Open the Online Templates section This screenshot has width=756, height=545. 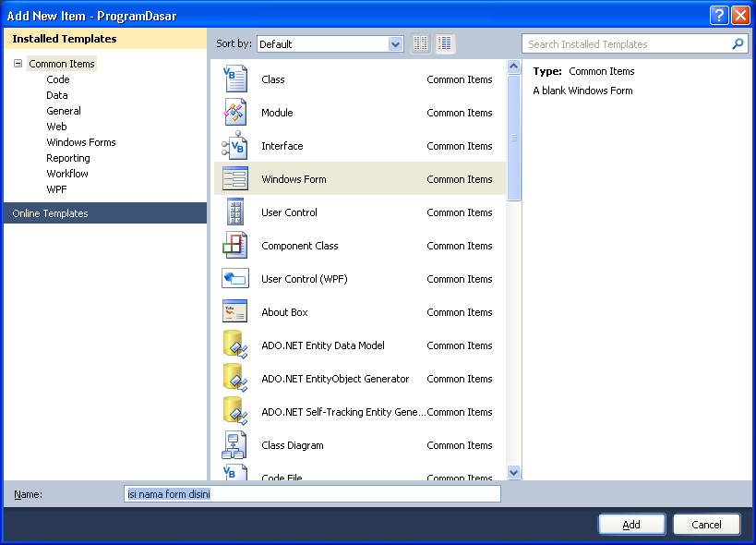[105, 212]
